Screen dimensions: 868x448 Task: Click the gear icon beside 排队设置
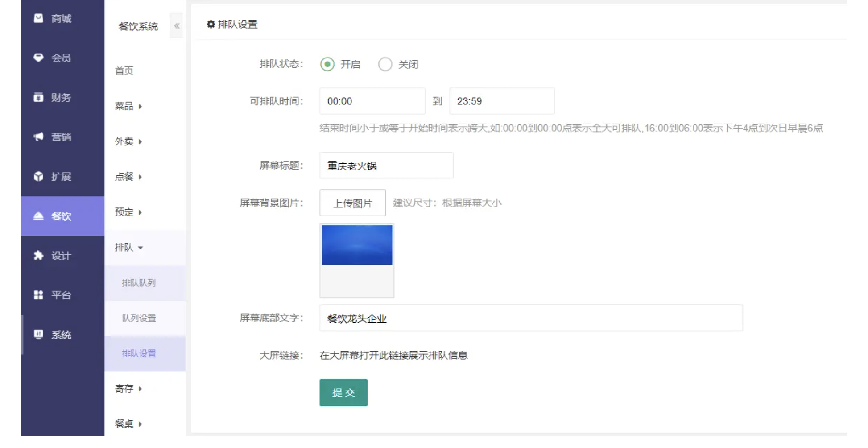211,24
